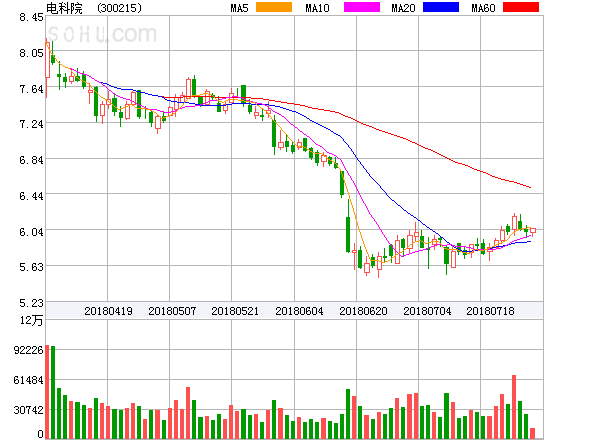Screen dimensions: 600x440
Task: Click the 30742 volume axis label
Action: [28, 410]
